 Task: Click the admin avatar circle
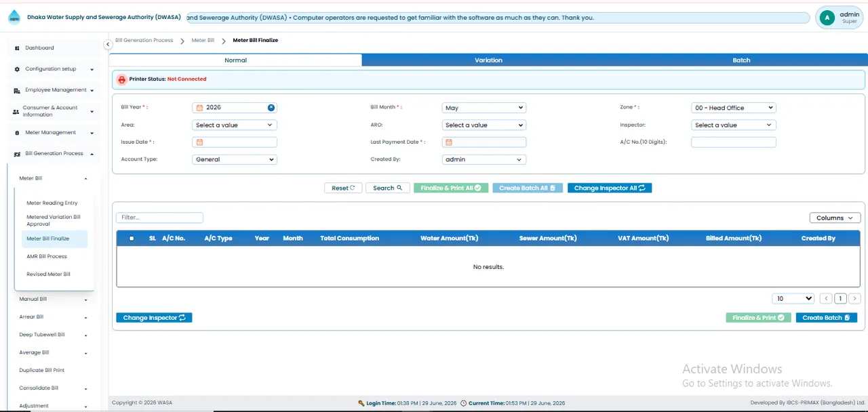pyautogui.click(x=827, y=18)
